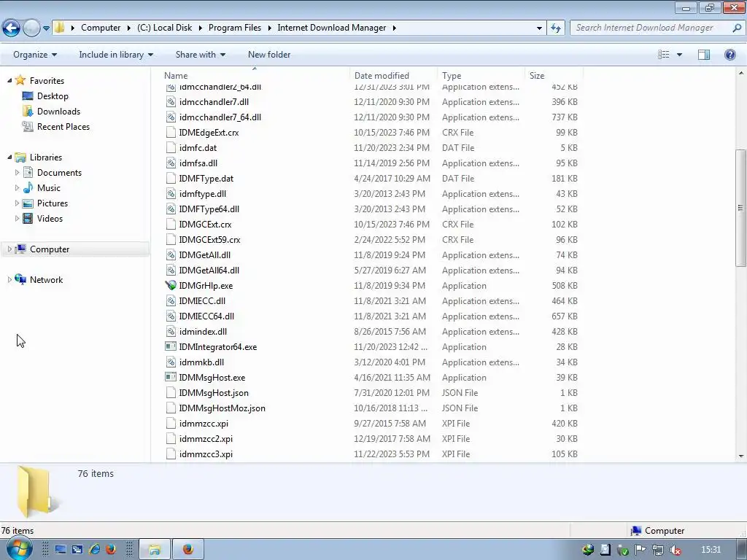Expand the Music library node
The height and width of the screenshot is (560, 747).
tap(18, 187)
